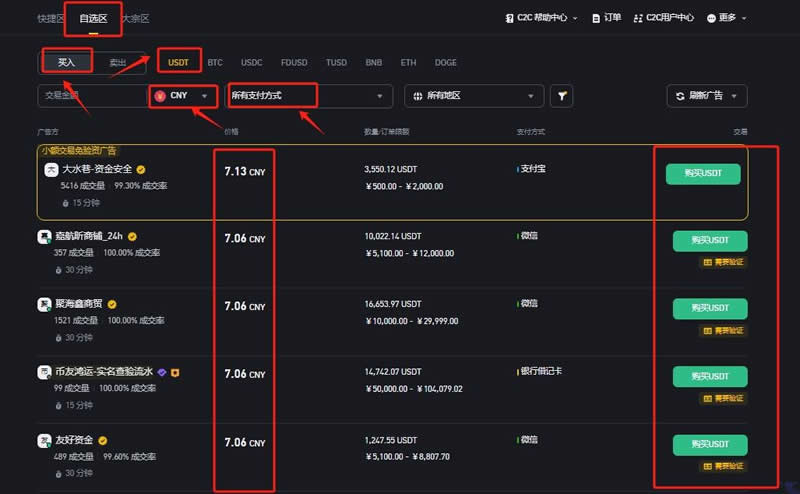
Task: Switch to 买入 buy mode
Action: pos(66,62)
